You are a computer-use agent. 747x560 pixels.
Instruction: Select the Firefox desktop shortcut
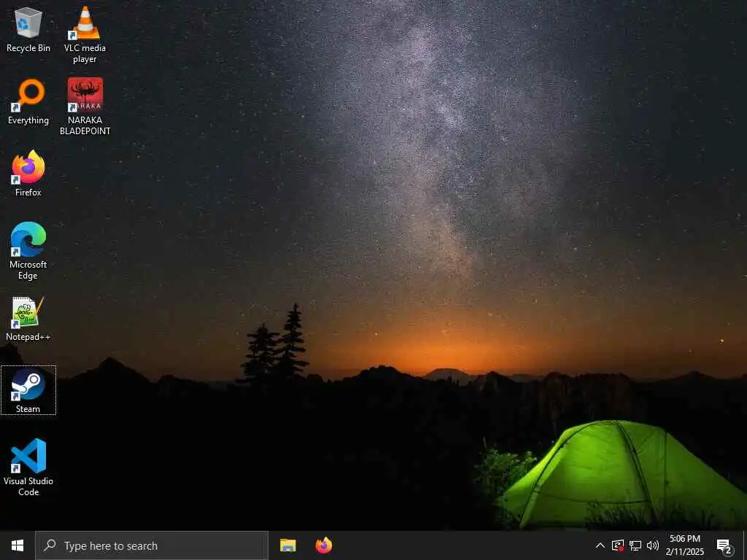click(28, 174)
